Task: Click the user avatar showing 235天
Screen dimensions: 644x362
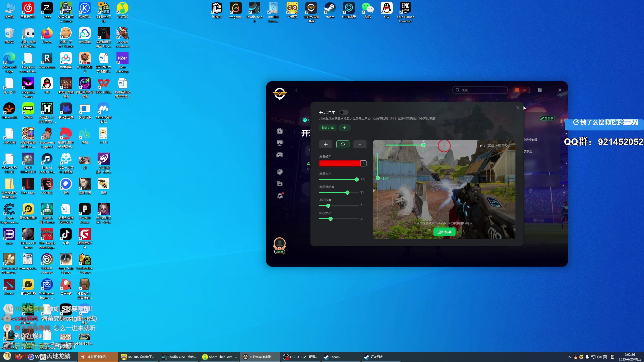Action: (x=279, y=245)
